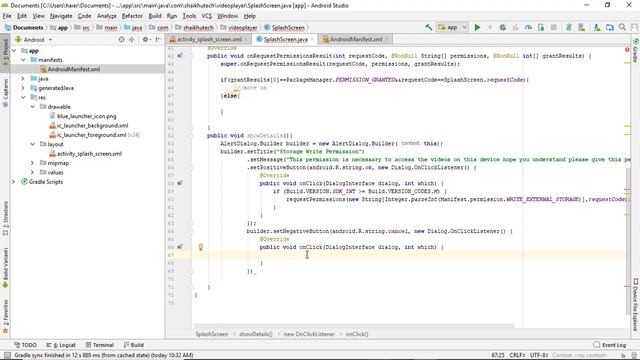Hide the Project tool window icon
The width and height of the screenshot is (640, 360).
tap(158, 40)
